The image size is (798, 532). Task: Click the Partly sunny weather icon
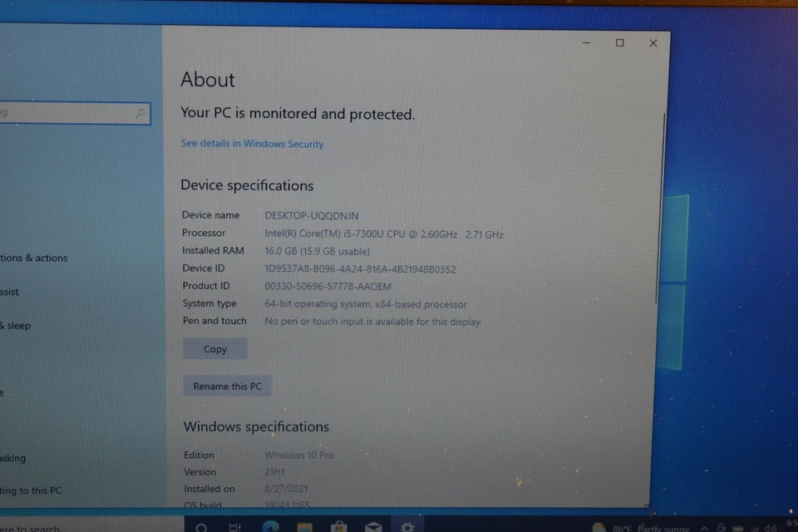coord(599,527)
